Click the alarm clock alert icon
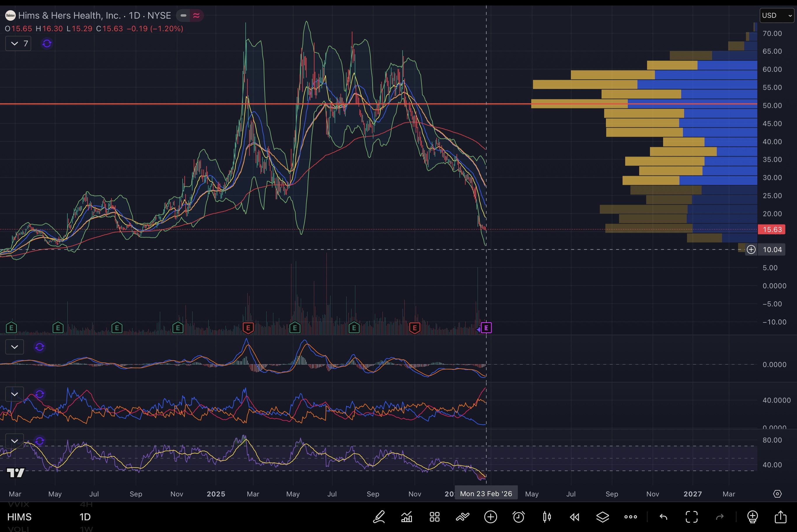The image size is (797, 532). pos(518,517)
